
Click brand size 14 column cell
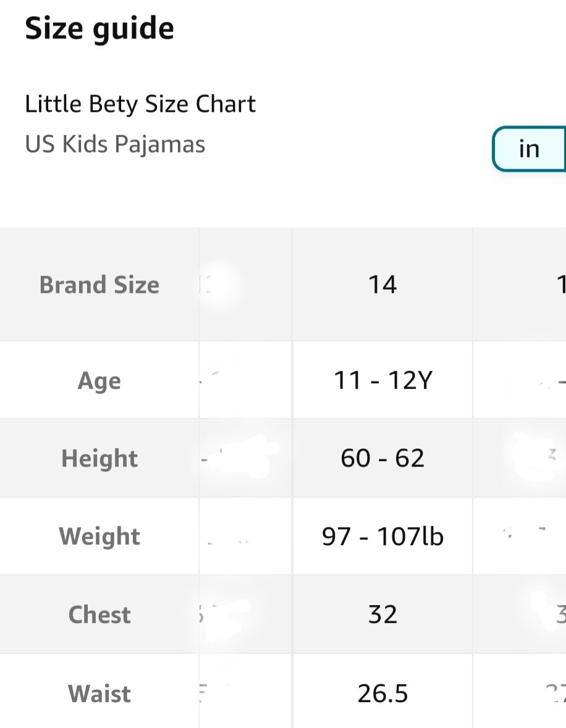click(x=382, y=285)
